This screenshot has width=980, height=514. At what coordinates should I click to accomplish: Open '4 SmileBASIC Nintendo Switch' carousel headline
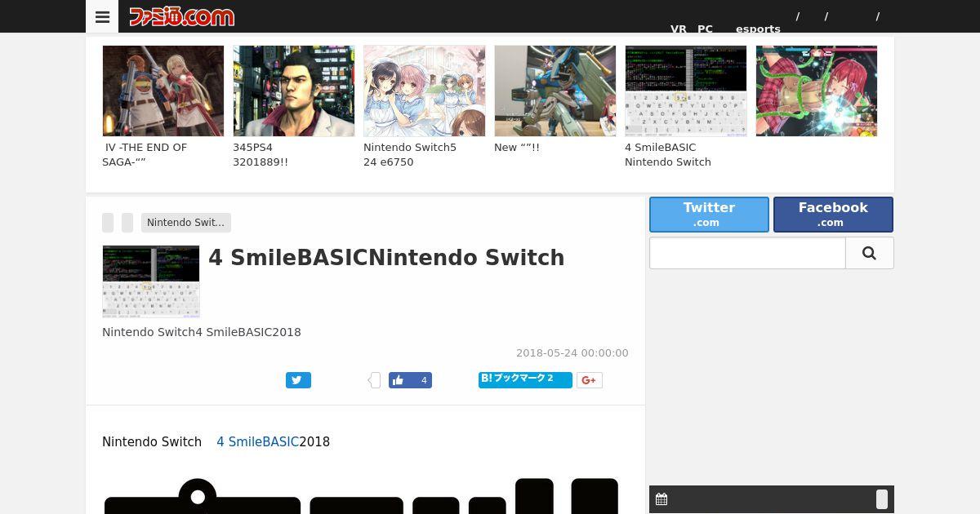coord(668,155)
